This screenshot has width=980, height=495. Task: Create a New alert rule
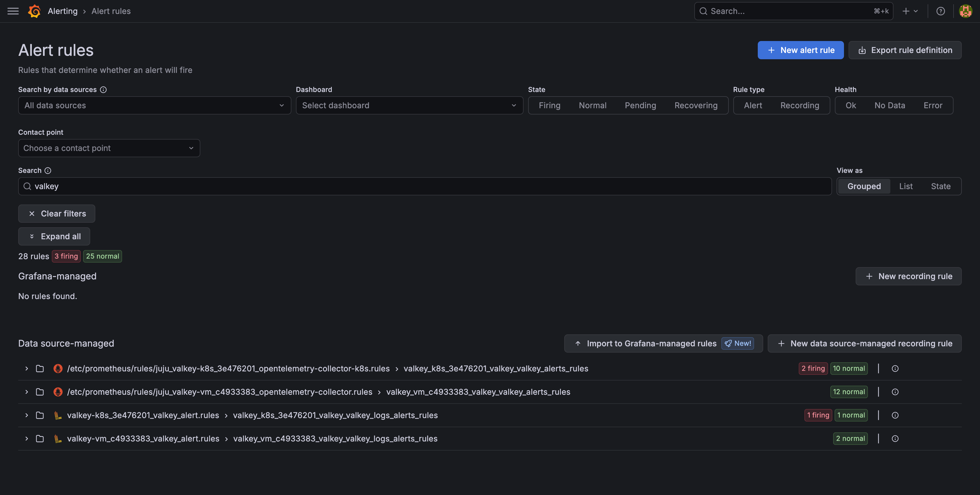tap(800, 50)
